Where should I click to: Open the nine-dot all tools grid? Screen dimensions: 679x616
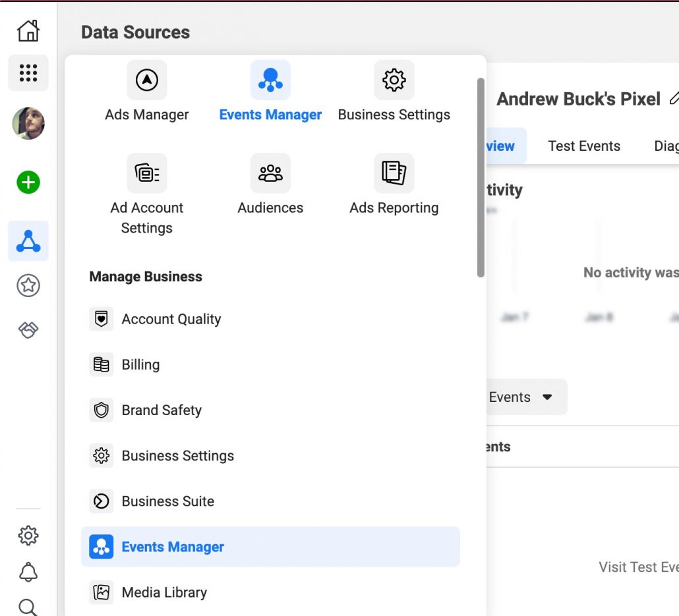[28, 72]
